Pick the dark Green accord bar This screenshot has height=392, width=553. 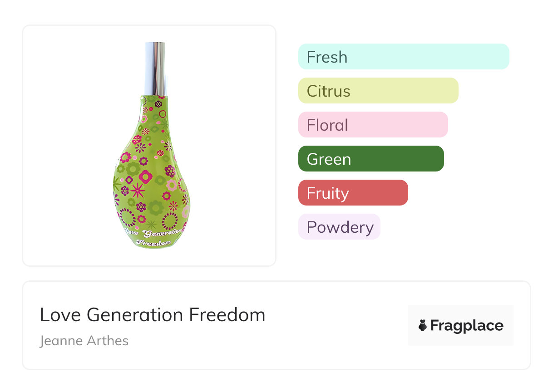pyautogui.click(x=371, y=159)
